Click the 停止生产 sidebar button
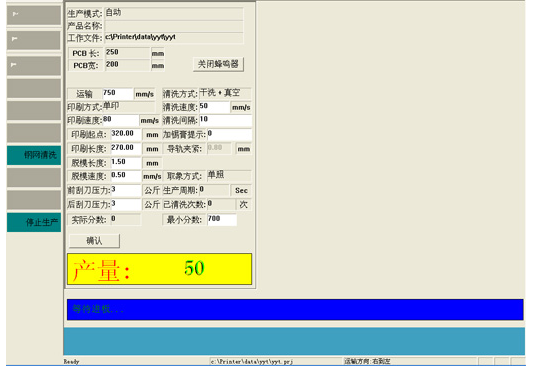Image resolution: width=534 pixels, height=370 pixels. click(34, 222)
